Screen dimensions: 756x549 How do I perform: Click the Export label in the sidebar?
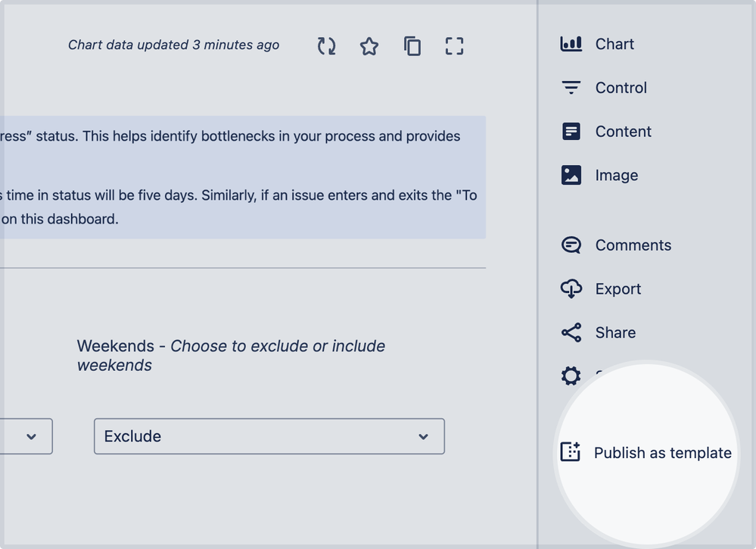click(618, 289)
